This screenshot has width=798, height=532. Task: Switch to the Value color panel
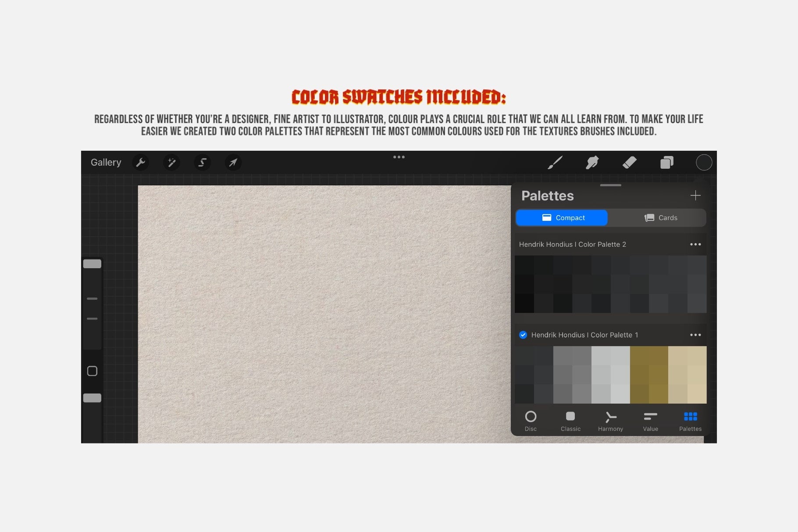pos(650,420)
